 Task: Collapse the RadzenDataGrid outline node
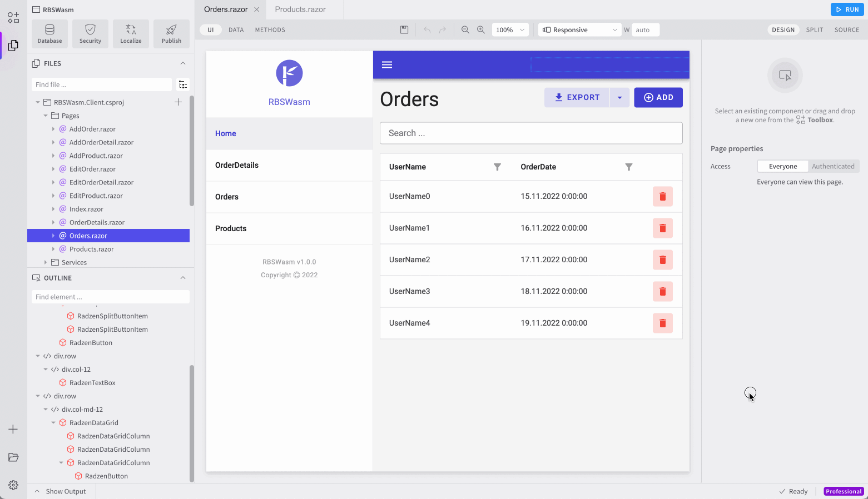point(53,423)
